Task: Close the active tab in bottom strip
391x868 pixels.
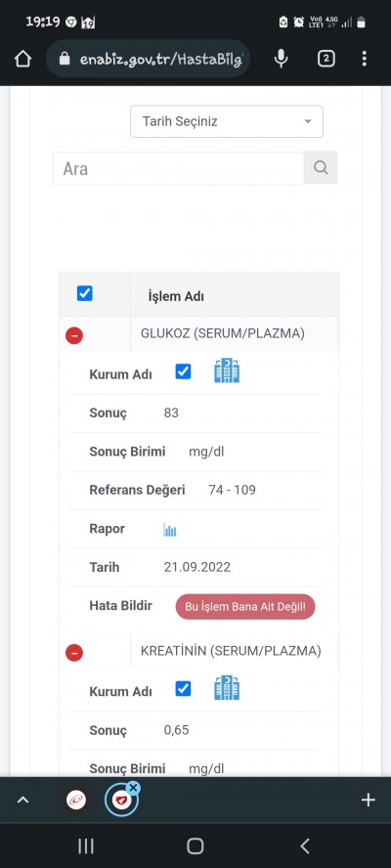Action: pos(134,787)
